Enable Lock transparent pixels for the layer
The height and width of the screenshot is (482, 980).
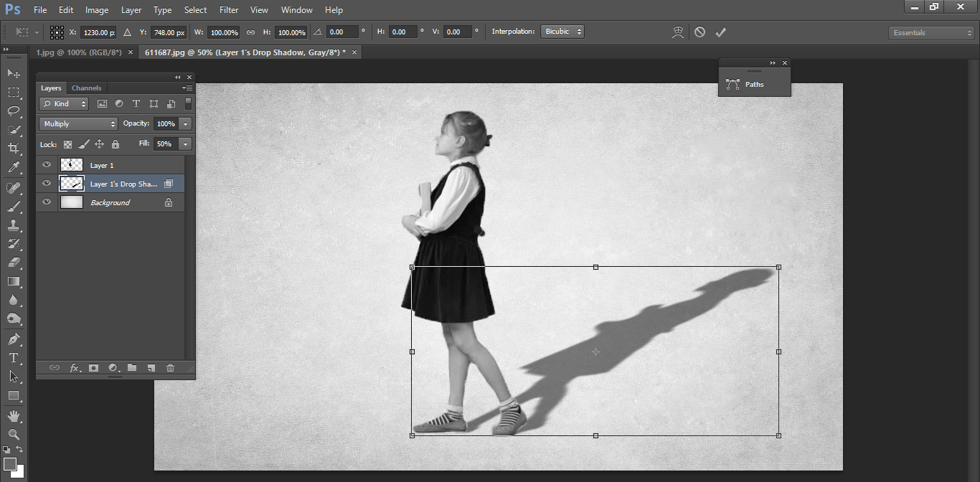click(x=67, y=143)
